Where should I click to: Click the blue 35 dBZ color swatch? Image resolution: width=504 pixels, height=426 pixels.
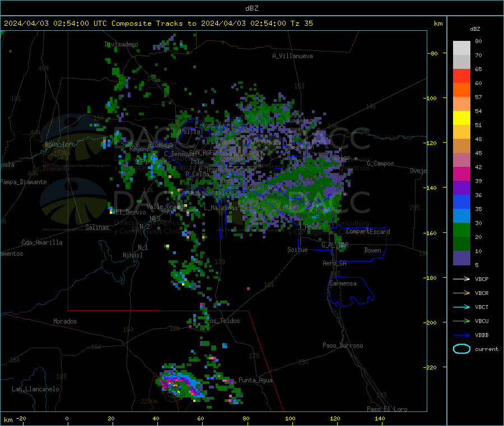click(x=461, y=202)
